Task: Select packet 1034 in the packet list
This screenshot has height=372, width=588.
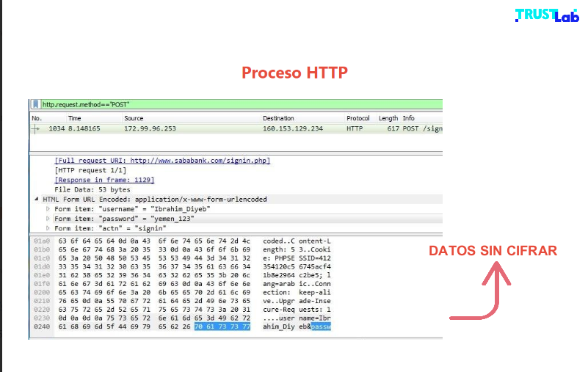Action: click(x=220, y=128)
